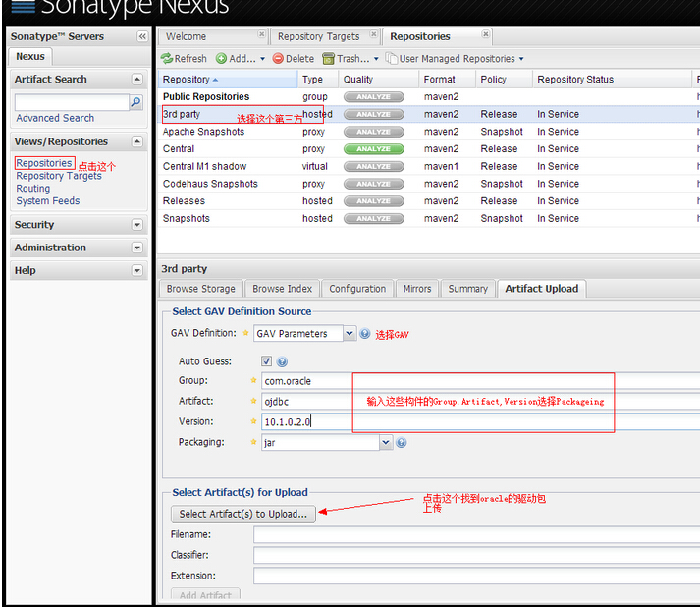The width and height of the screenshot is (700, 607).
Task: Click Select Artifact(s) to Upload button
Action: 243,514
